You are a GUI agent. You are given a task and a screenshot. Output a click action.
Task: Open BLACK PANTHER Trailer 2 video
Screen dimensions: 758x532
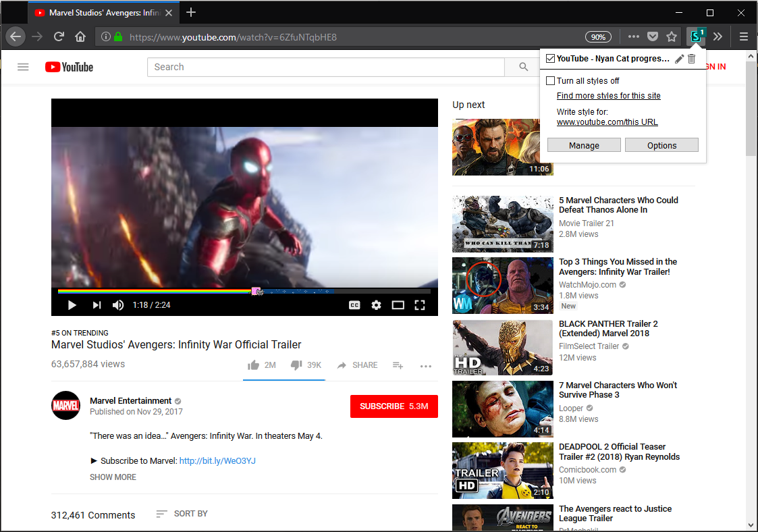608,328
